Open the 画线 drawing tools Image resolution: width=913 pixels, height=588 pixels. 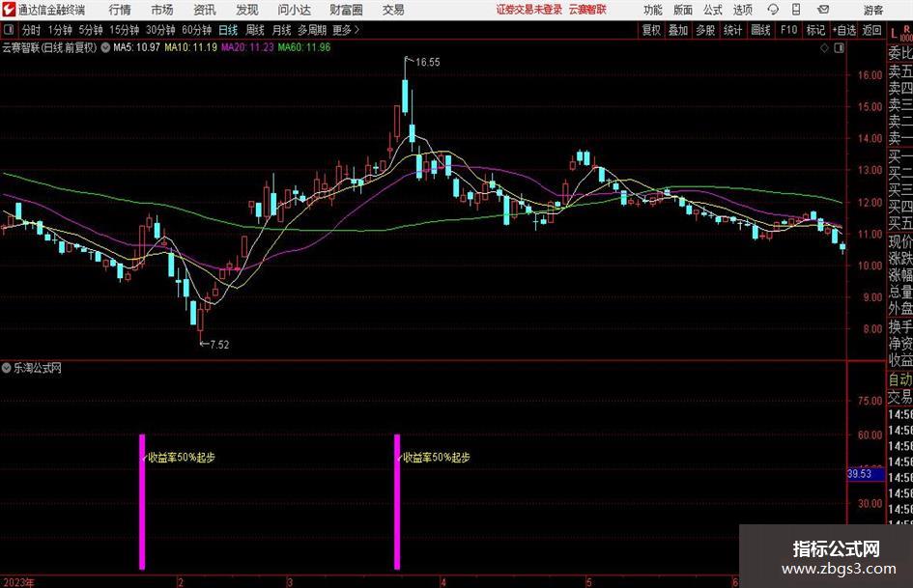click(761, 30)
